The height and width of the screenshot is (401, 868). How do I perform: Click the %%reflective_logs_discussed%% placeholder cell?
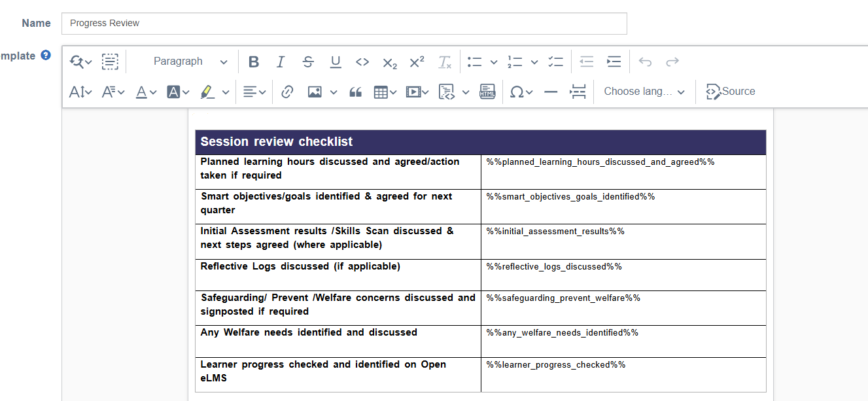point(623,275)
